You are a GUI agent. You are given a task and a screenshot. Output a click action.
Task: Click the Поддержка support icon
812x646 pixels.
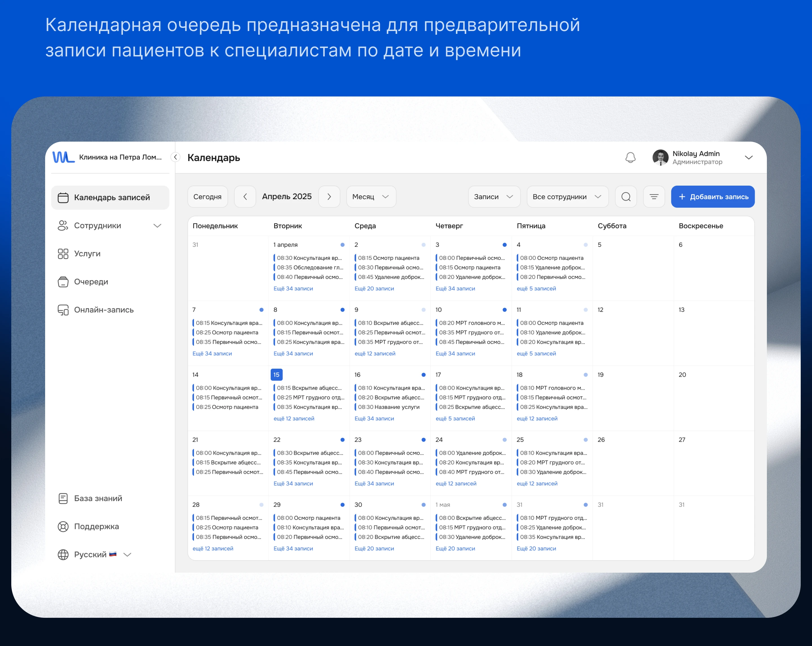63,526
